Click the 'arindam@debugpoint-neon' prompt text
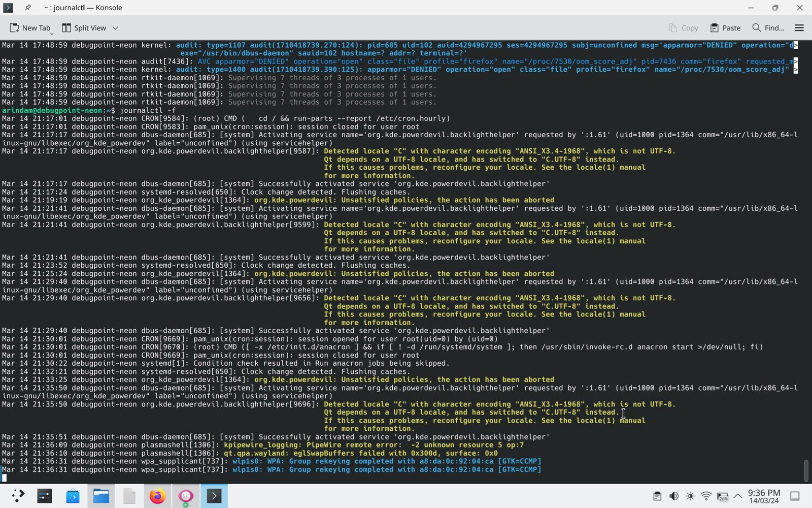The height and width of the screenshot is (508, 812). point(52,110)
